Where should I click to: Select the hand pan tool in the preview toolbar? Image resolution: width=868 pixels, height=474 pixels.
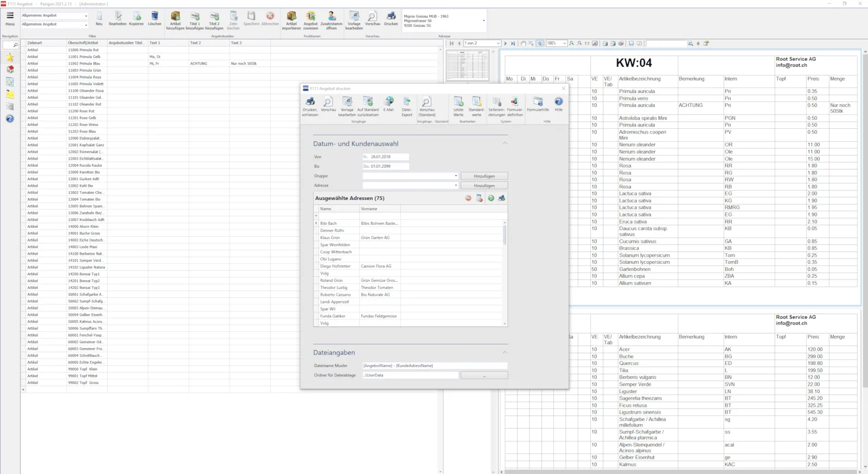point(523,43)
